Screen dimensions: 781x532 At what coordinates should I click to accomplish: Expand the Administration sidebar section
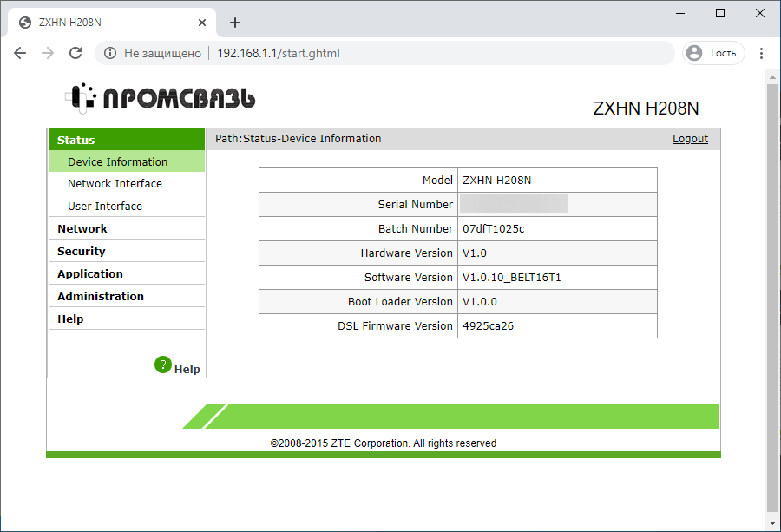98,296
